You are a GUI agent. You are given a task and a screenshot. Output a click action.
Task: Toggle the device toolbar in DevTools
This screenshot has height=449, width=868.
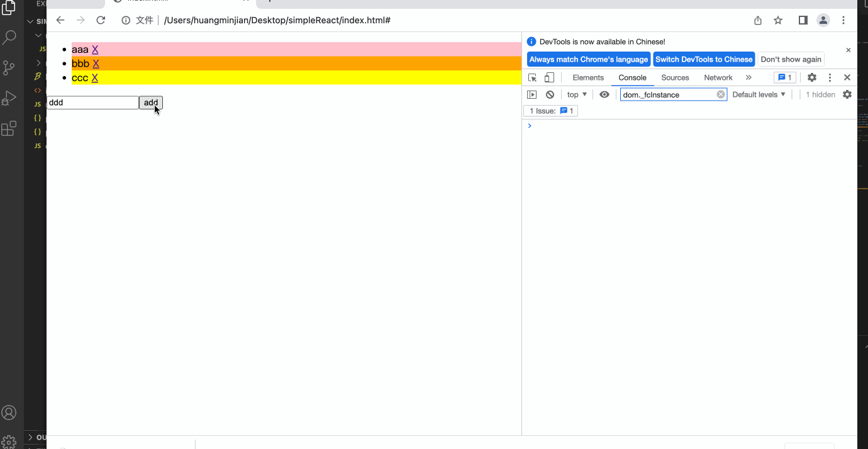coord(549,77)
